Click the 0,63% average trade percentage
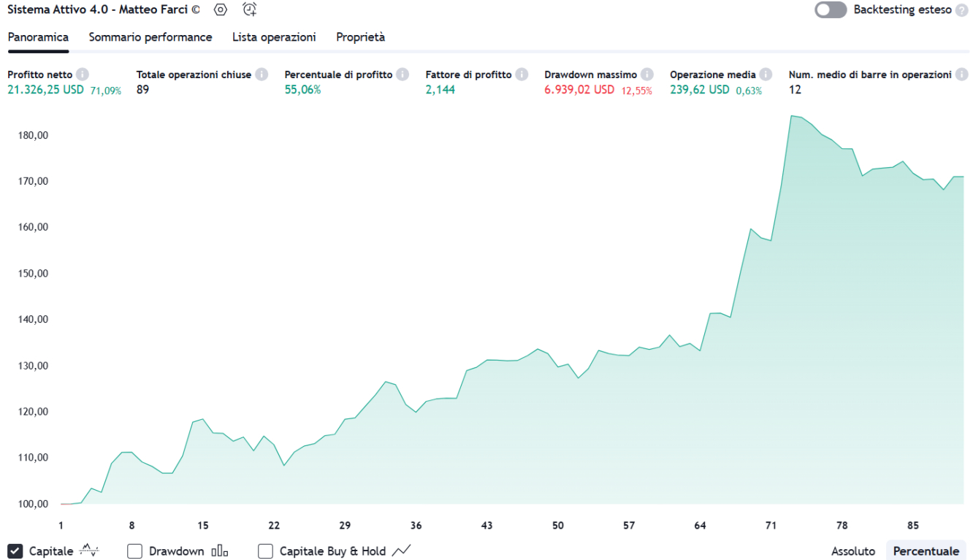The image size is (973, 560). click(749, 91)
